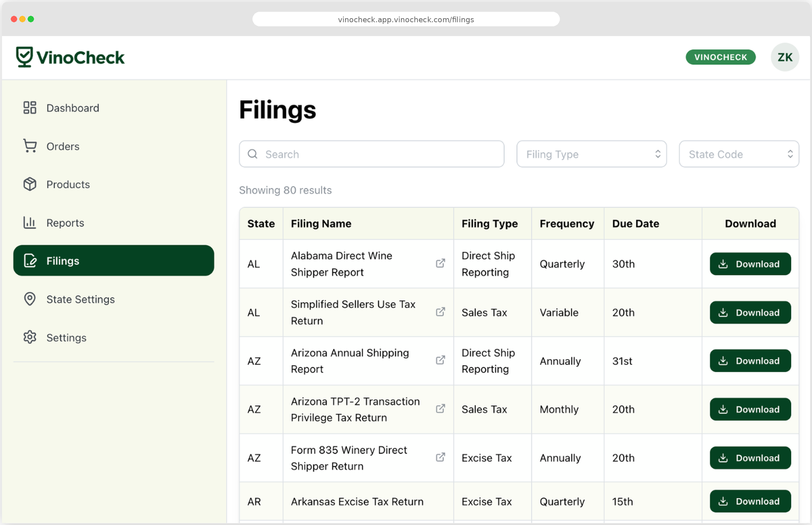Click the Filings page heading
This screenshot has width=812, height=525.
[x=277, y=110]
